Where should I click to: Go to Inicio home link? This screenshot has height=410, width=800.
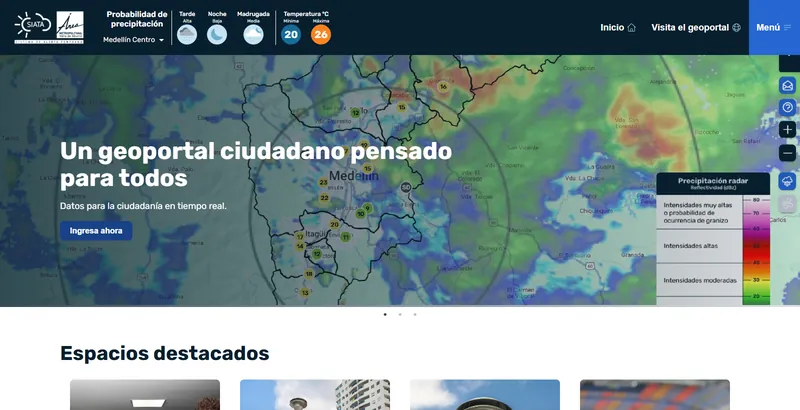pos(618,28)
